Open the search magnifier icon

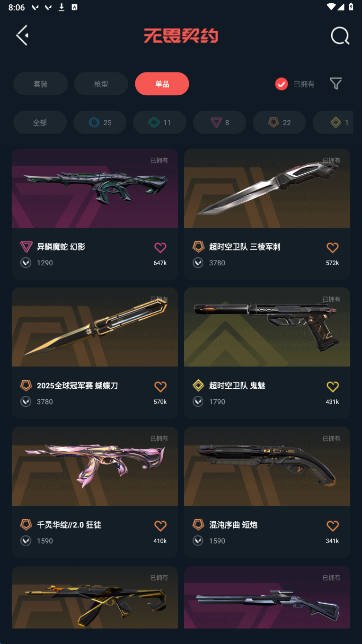pyautogui.click(x=340, y=36)
